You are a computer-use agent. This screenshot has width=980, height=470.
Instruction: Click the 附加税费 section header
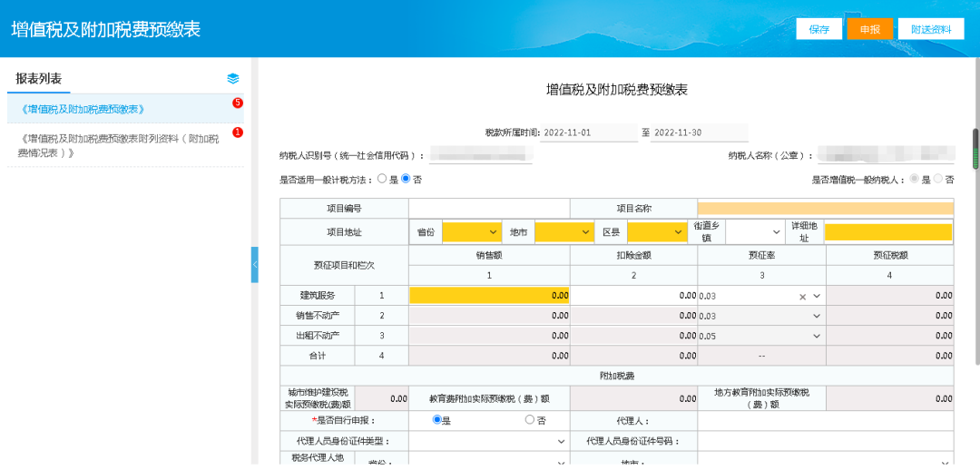coord(617,377)
